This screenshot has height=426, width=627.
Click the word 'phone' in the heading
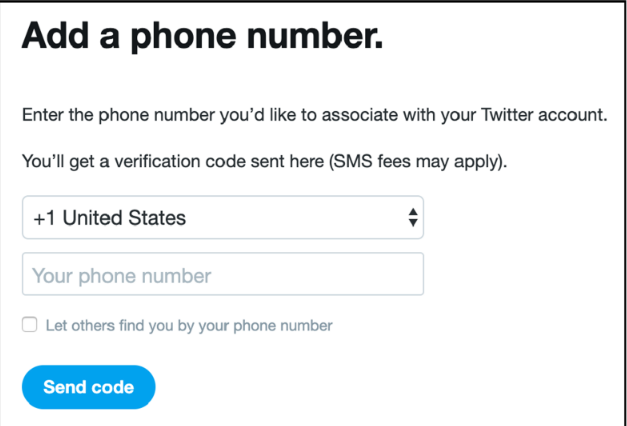coord(184,38)
